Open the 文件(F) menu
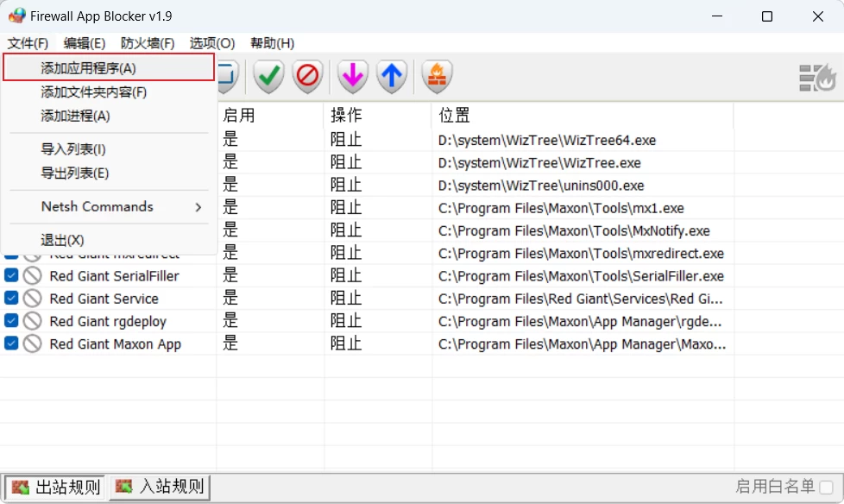The height and width of the screenshot is (504, 844). (x=28, y=43)
